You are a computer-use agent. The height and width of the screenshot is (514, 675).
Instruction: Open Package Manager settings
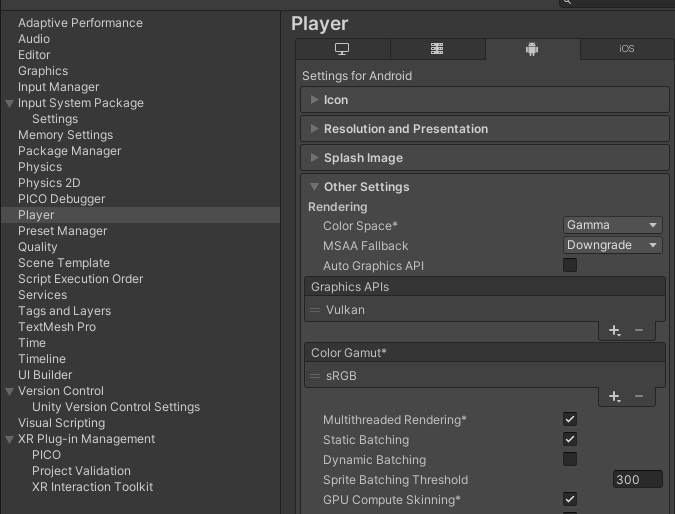pyautogui.click(x=69, y=151)
